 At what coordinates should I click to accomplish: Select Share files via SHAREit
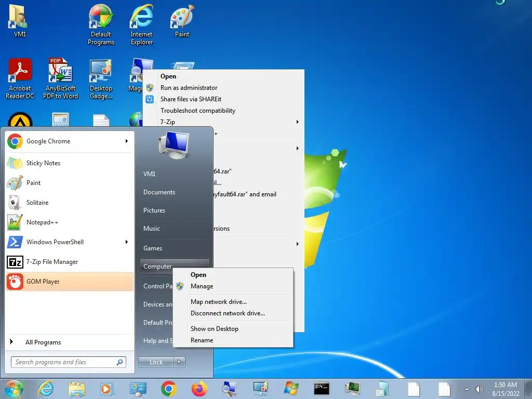pyautogui.click(x=223, y=99)
